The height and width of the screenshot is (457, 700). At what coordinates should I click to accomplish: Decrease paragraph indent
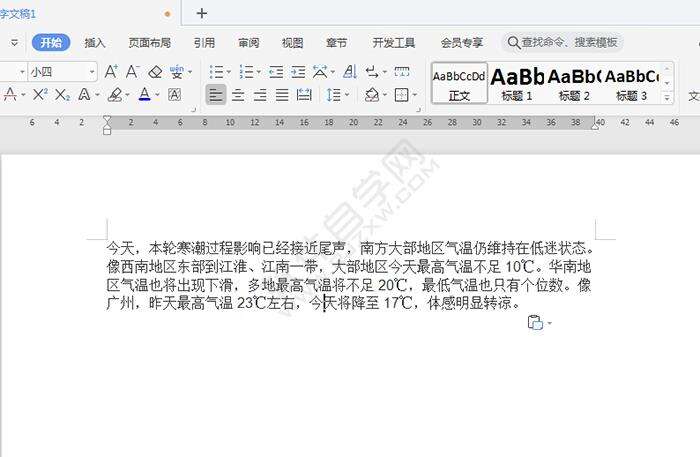[276, 72]
